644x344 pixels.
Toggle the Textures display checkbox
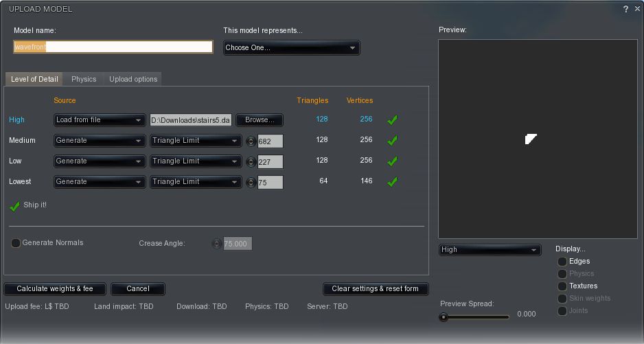click(x=562, y=286)
